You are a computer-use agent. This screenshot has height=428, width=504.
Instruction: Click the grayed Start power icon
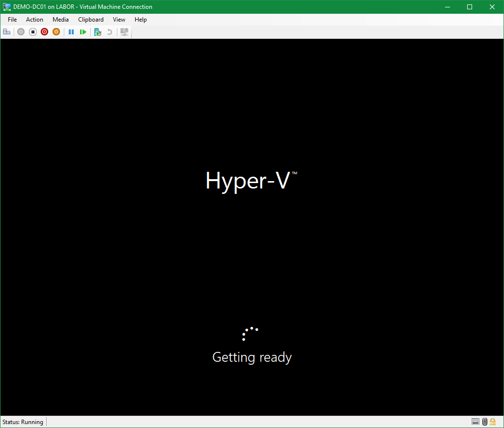pyautogui.click(x=21, y=32)
